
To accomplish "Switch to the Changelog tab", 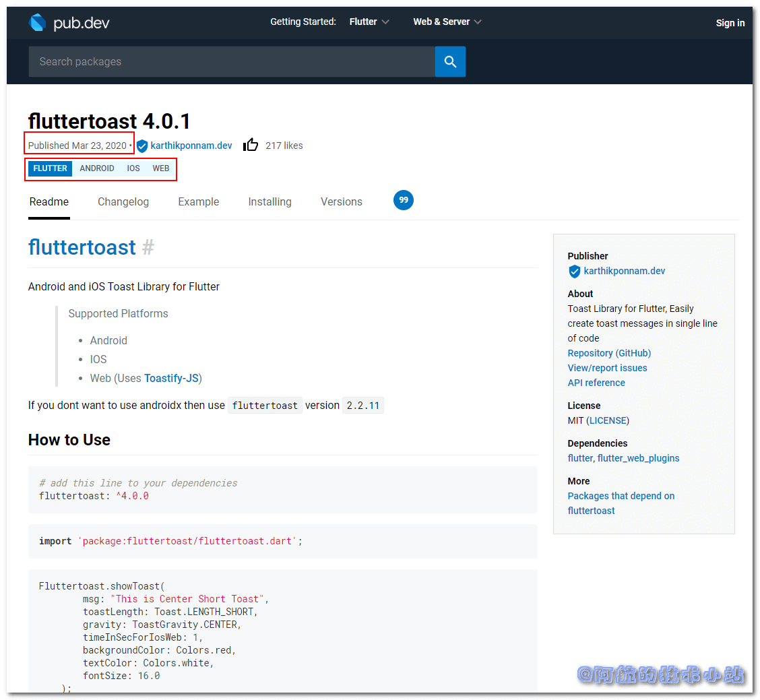I will click(x=123, y=201).
